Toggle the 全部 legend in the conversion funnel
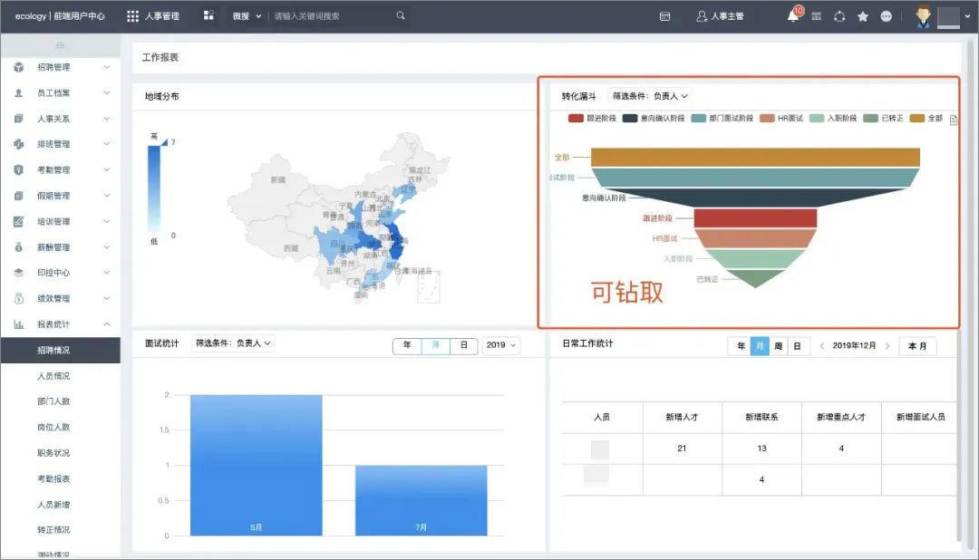 tap(928, 118)
